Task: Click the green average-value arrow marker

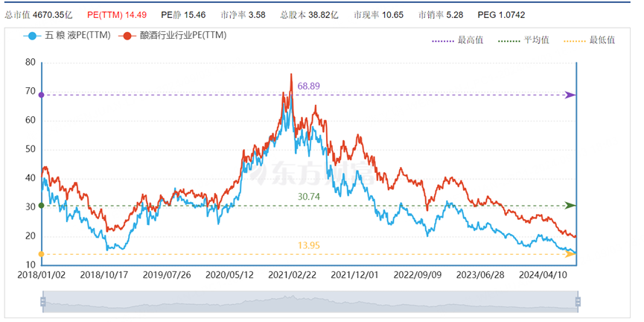Action: coord(570,206)
